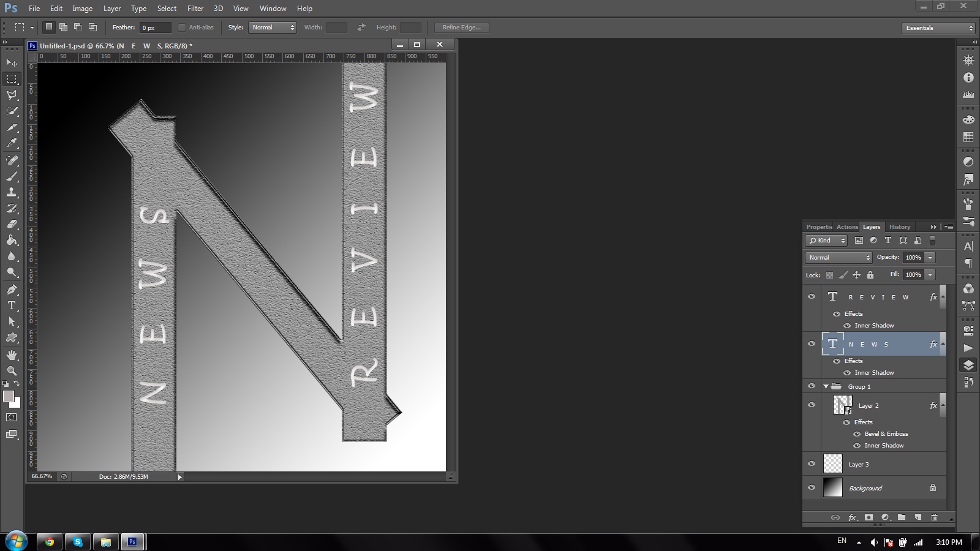
Task: Click the foreground color swatch
Action: click(x=9, y=397)
